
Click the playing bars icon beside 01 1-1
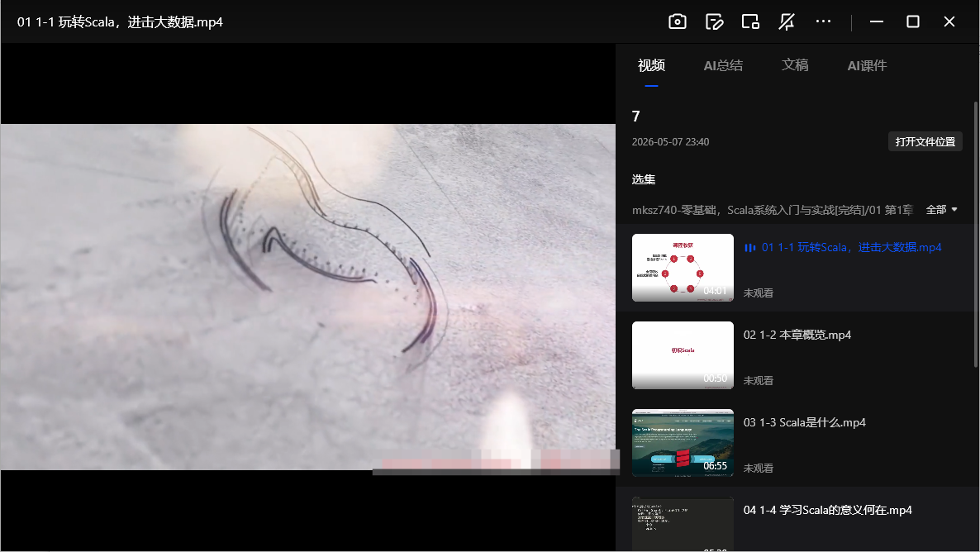point(749,248)
